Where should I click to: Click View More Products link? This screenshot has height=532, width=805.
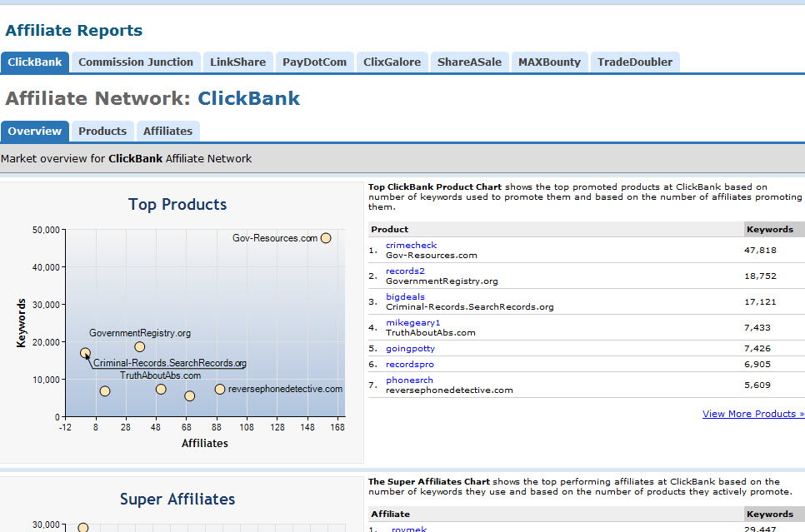click(x=753, y=414)
